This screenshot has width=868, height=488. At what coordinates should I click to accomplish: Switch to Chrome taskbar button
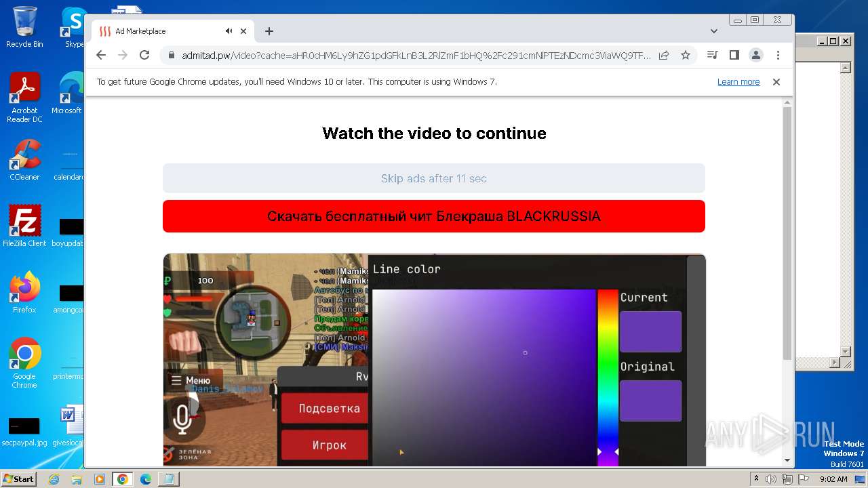[122, 479]
